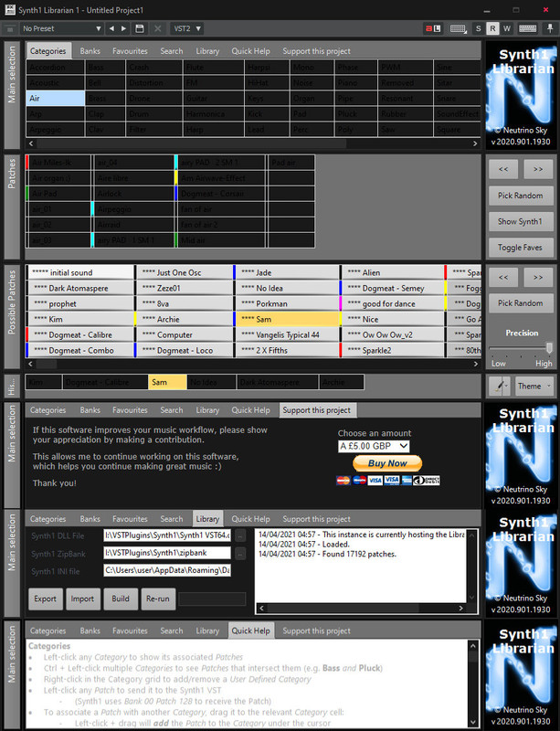The image size is (560, 731).
Task: Click the save preset floppy disk icon
Action: 139,29
